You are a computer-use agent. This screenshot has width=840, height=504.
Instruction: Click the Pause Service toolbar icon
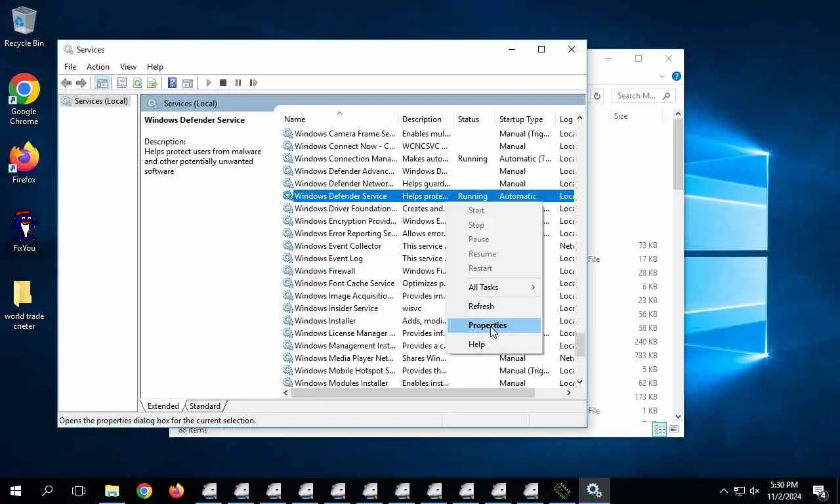click(238, 83)
